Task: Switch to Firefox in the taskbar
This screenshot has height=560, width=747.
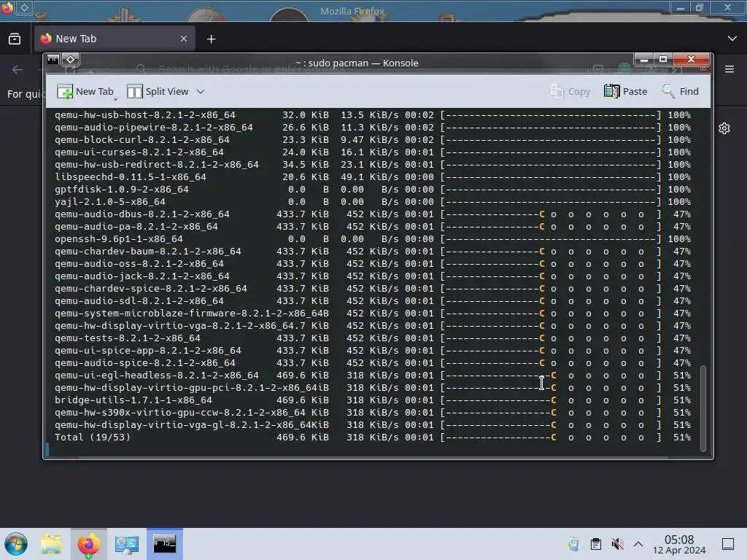Action: click(88, 544)
